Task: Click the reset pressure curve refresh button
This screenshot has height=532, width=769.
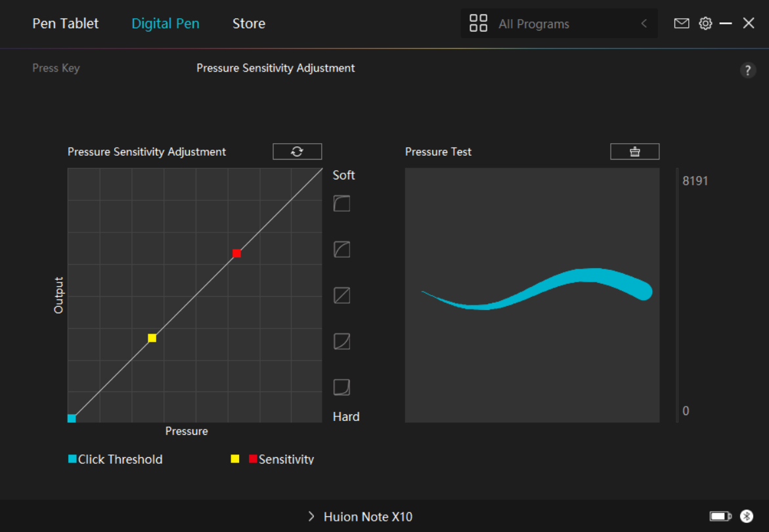Action: pos(297,152)
